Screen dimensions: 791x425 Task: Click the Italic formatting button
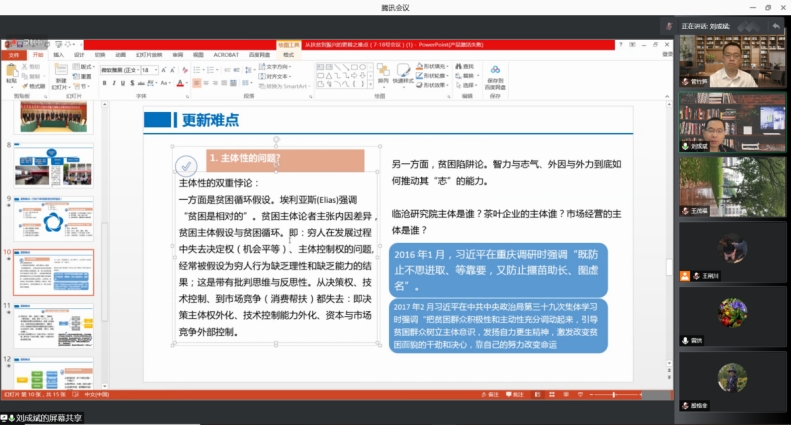(x=113, y=83)
